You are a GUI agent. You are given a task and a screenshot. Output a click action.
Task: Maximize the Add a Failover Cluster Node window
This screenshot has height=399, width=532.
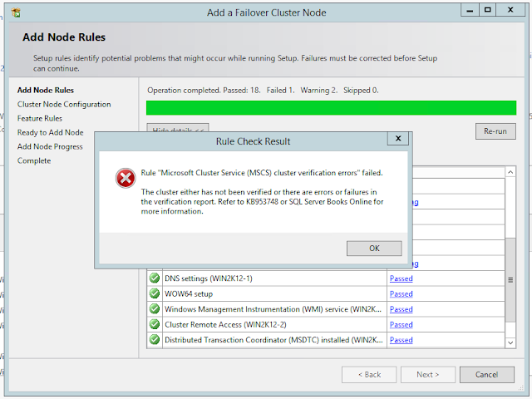(x=488, y=10)
